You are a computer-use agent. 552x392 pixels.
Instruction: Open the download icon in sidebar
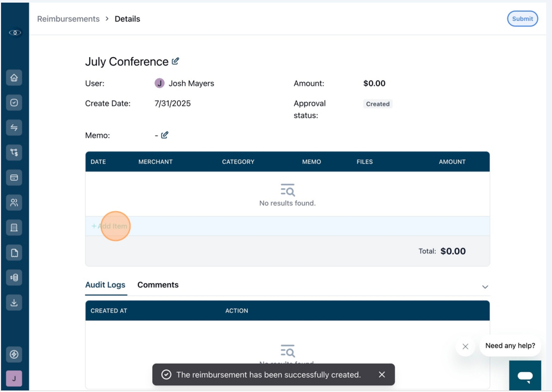(x=14, y=302)
